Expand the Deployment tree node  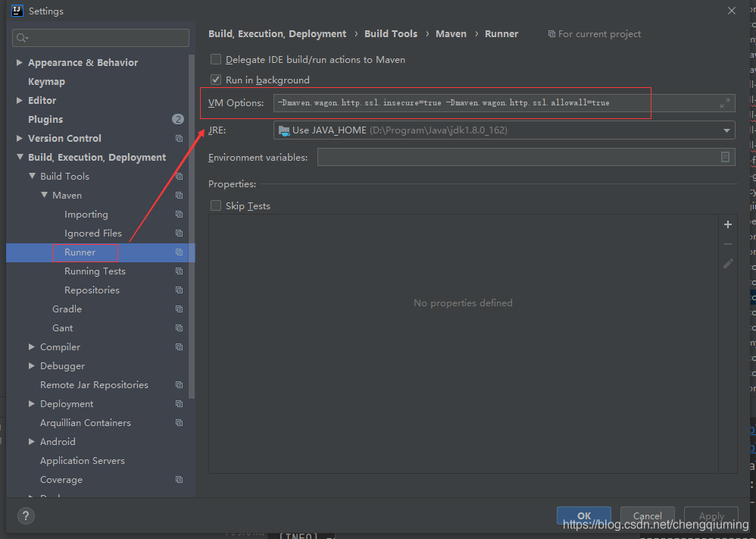click(31, 404)
